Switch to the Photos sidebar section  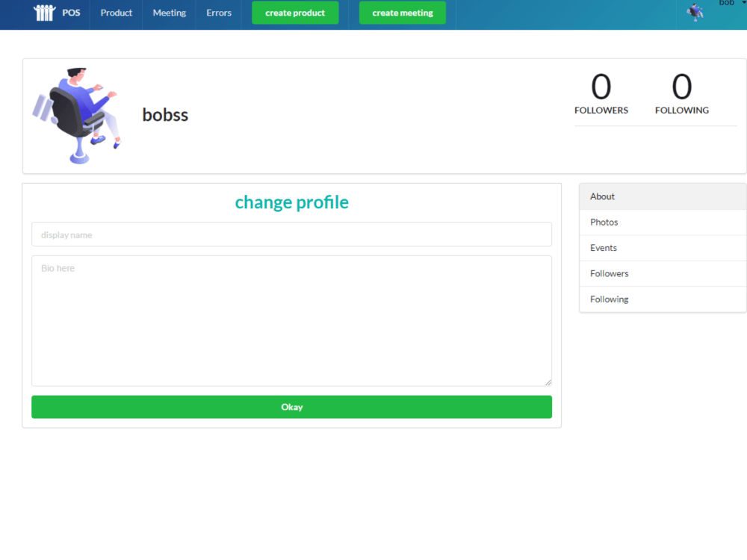pyautogui.click(x=604, y=222)
